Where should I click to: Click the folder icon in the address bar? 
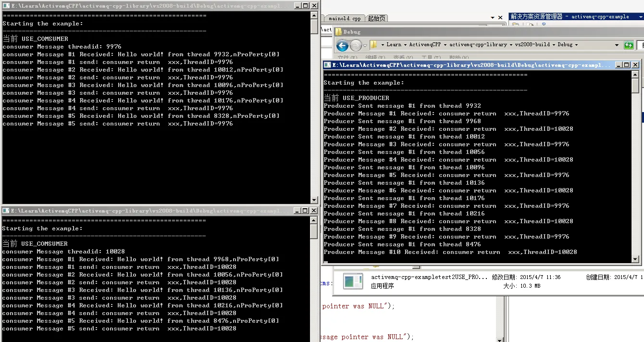(373, 45)
